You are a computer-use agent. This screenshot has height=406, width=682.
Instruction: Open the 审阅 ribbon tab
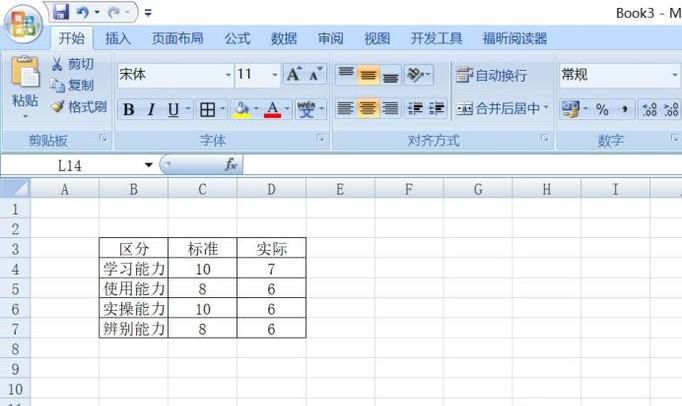click(x=330, y=38)
